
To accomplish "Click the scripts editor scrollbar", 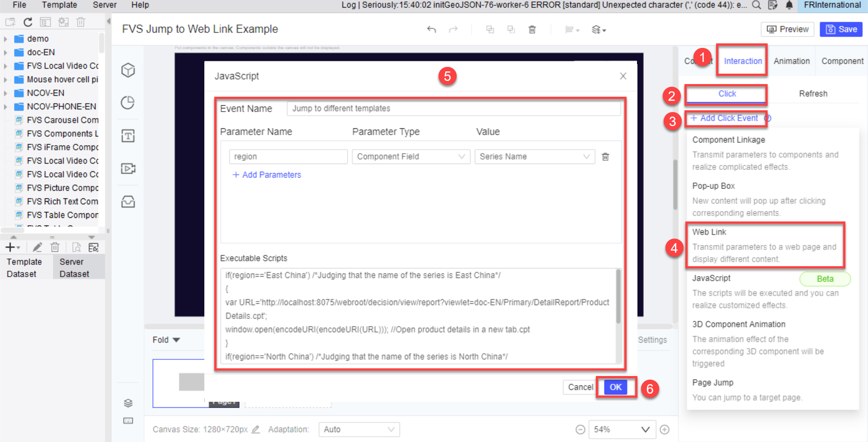I will click(x=618, y=296).
